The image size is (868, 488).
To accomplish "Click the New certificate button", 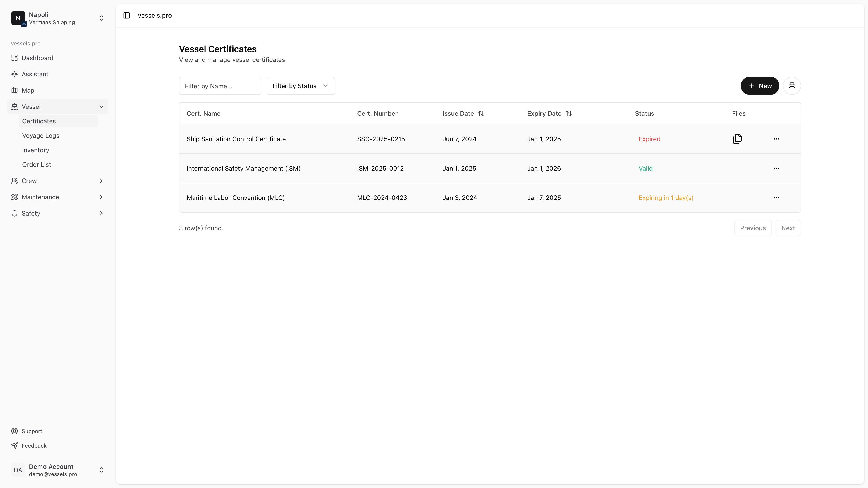I will click(760, 86).
